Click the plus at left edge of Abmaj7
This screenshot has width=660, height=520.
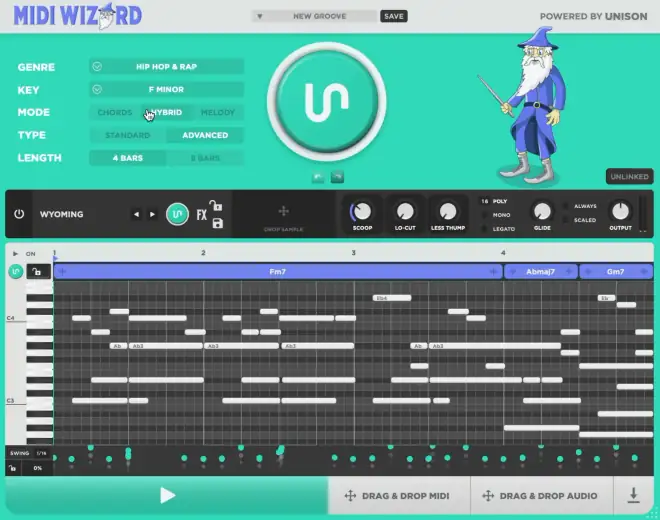pyautogui.click(x=512, y=272)
